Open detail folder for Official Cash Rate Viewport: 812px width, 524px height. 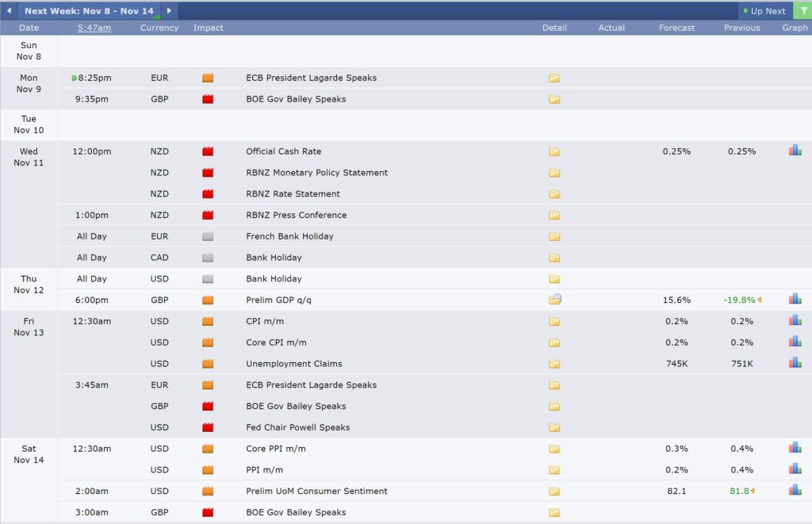pyautogui.click(x=554, y=151)
